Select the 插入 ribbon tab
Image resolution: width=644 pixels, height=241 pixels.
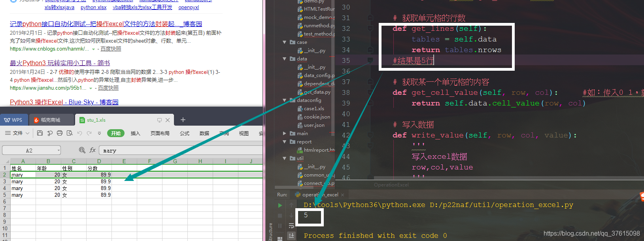pos(136,133)
